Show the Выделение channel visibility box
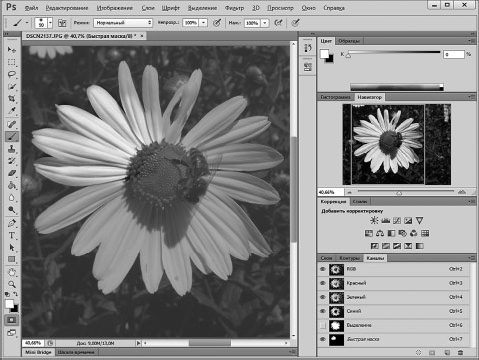 pos(323,325)
